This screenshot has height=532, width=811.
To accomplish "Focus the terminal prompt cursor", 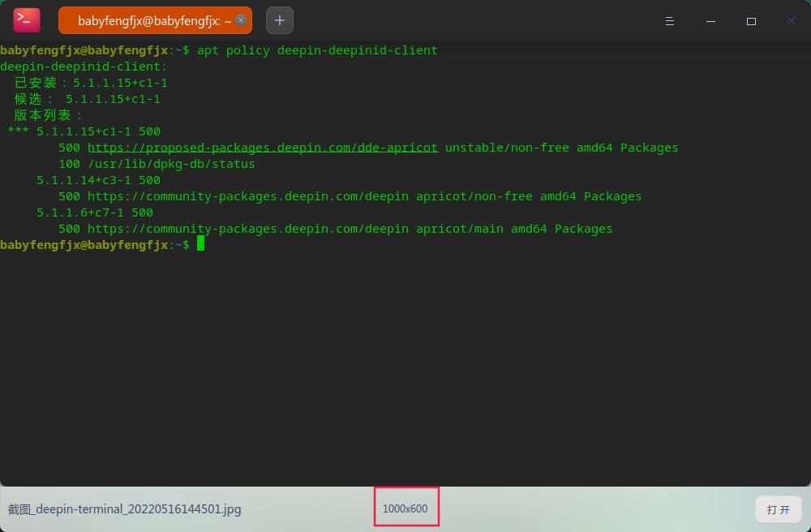I will pyautogui.click(x=200, y=244).
